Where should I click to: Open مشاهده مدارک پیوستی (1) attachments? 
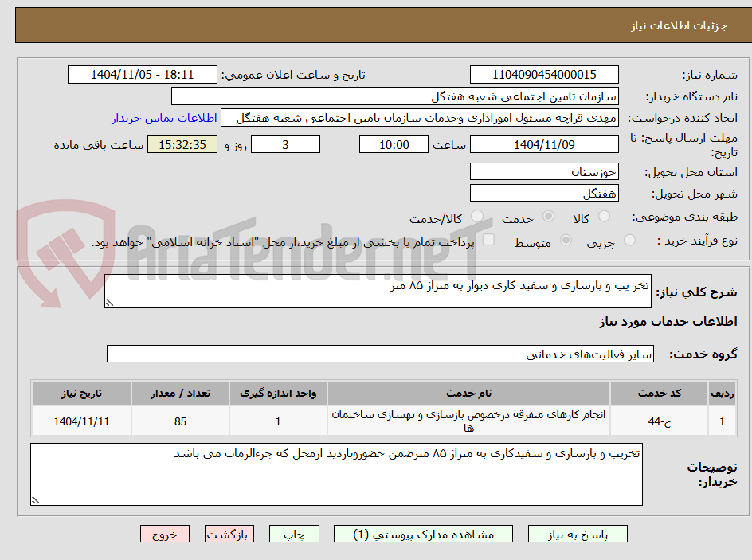pyautogui.click(x=423, y=534)
